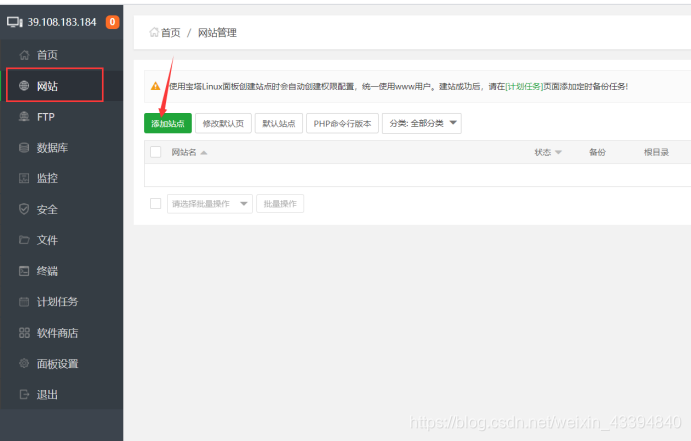
Task: Click 网站管理 breadcrumb text
Action: click(217, 33)
